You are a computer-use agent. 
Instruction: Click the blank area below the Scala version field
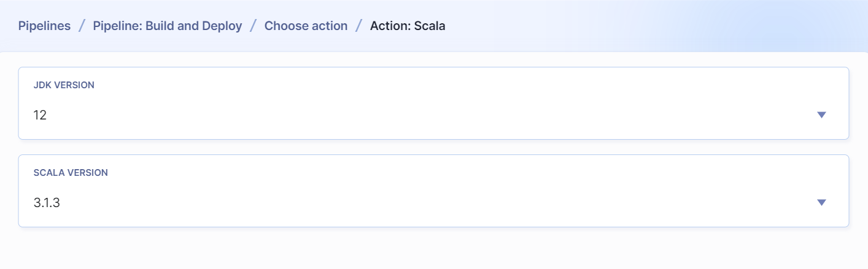point(433,248)
